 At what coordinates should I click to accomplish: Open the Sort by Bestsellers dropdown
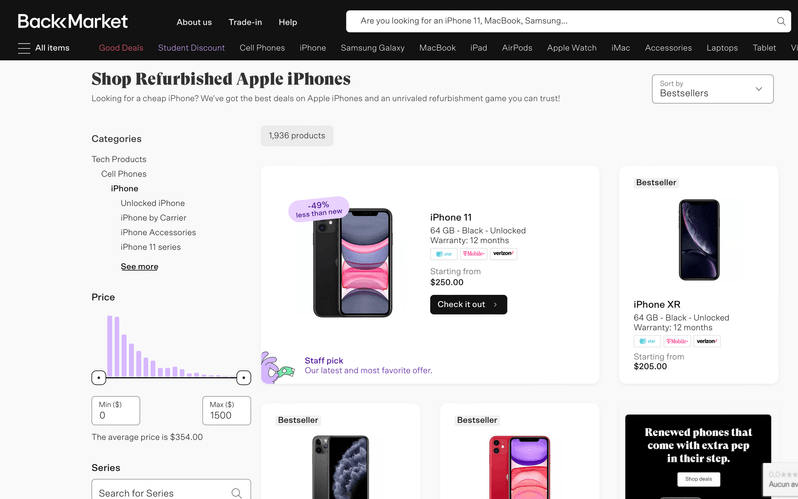pos(710,89)
